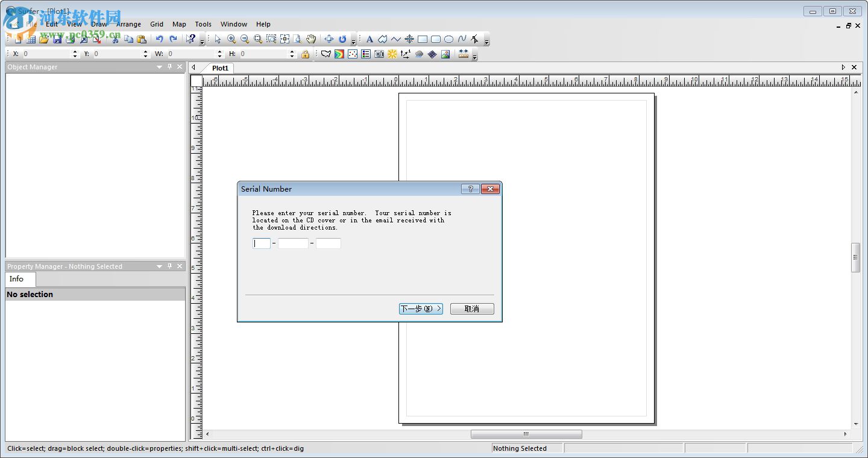Select the Pan hand tool
This screenshot has height=458, width=868.
[311, 39]
